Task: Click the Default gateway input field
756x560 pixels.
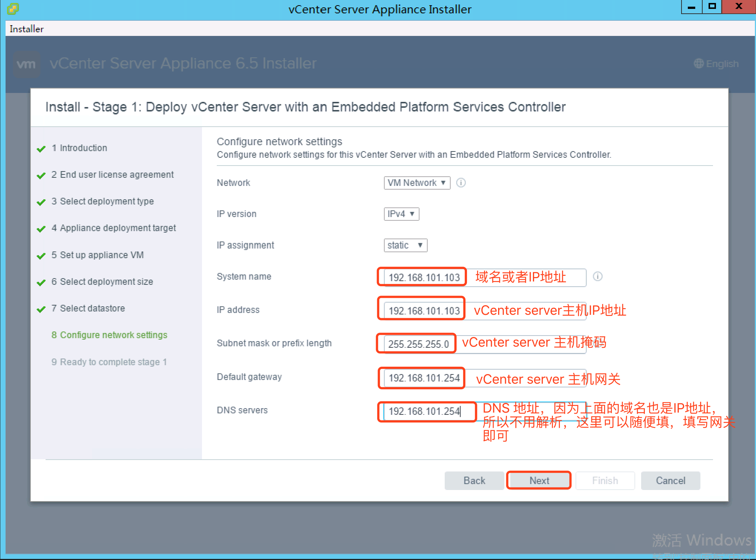Action: coord(485,378)
